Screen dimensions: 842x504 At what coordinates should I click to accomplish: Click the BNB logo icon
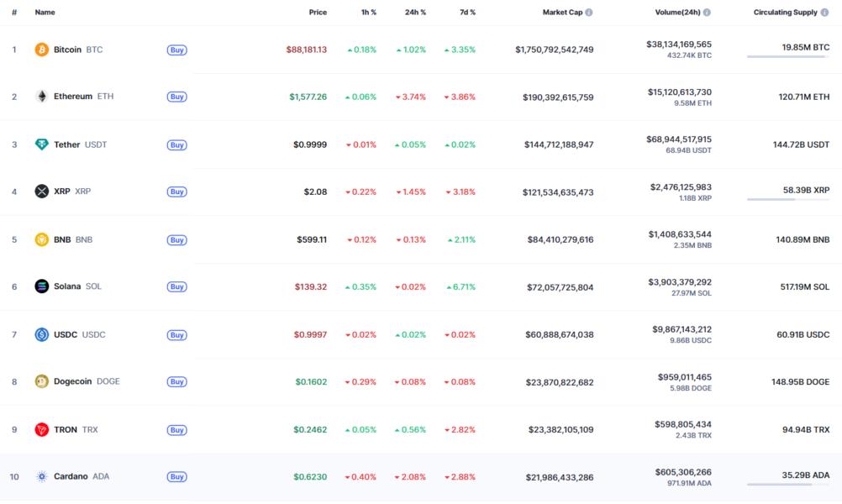tap(41, 239)
